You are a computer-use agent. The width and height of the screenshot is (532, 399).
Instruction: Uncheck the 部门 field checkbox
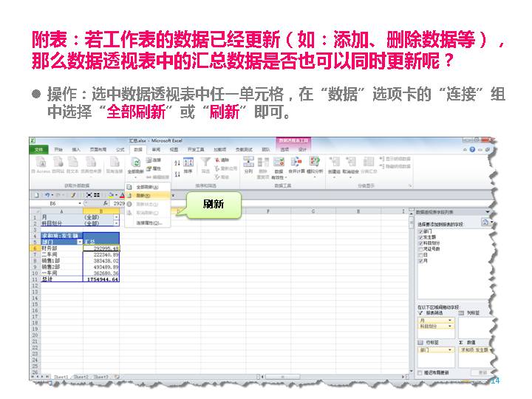coord(420,231)
